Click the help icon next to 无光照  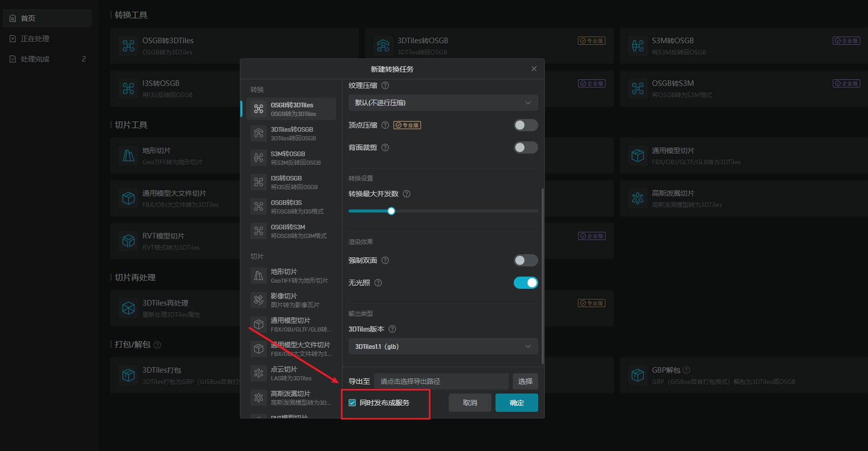(x=378, y=283)
